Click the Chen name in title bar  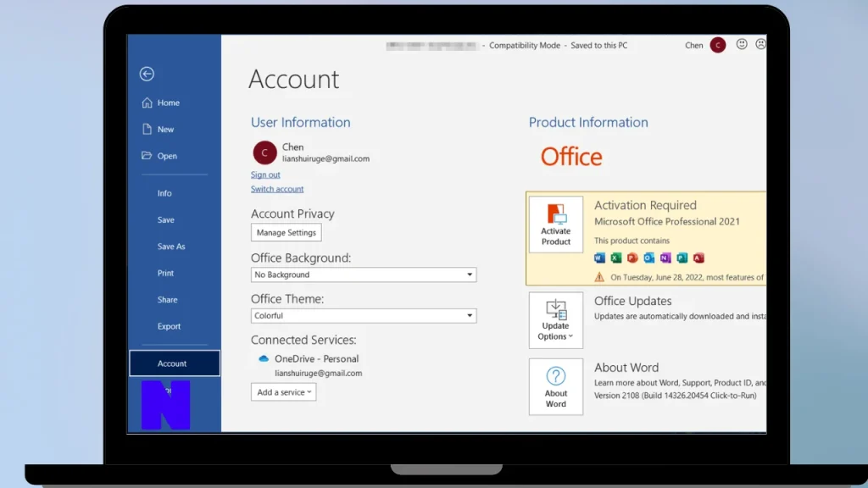pos(693,46)
